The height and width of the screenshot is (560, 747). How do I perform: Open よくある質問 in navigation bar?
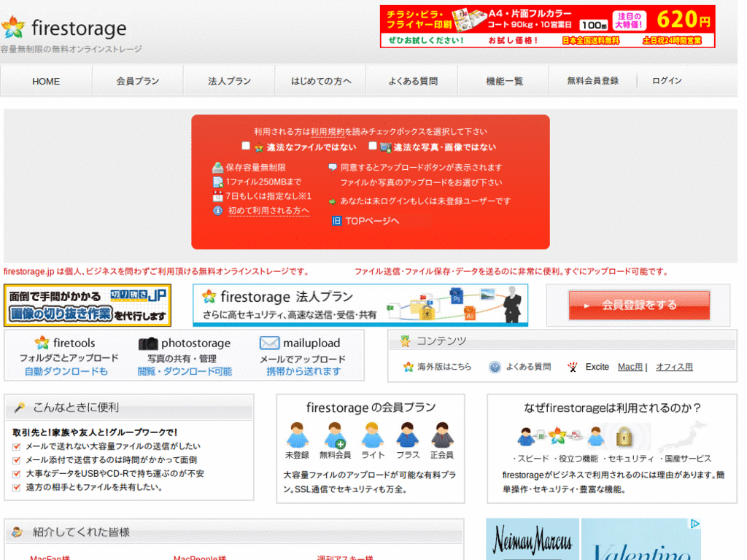[x=413, y=81]
